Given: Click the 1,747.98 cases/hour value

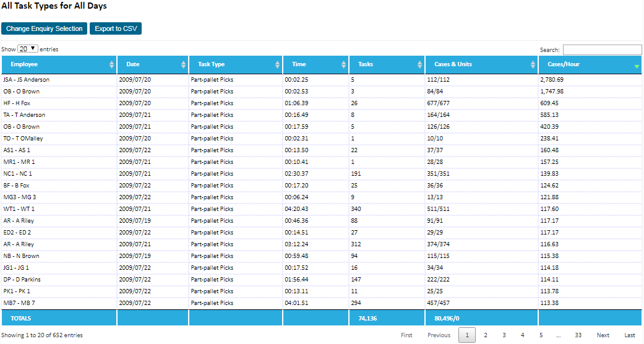Looking at the screenshot, I should pos(552,92).
